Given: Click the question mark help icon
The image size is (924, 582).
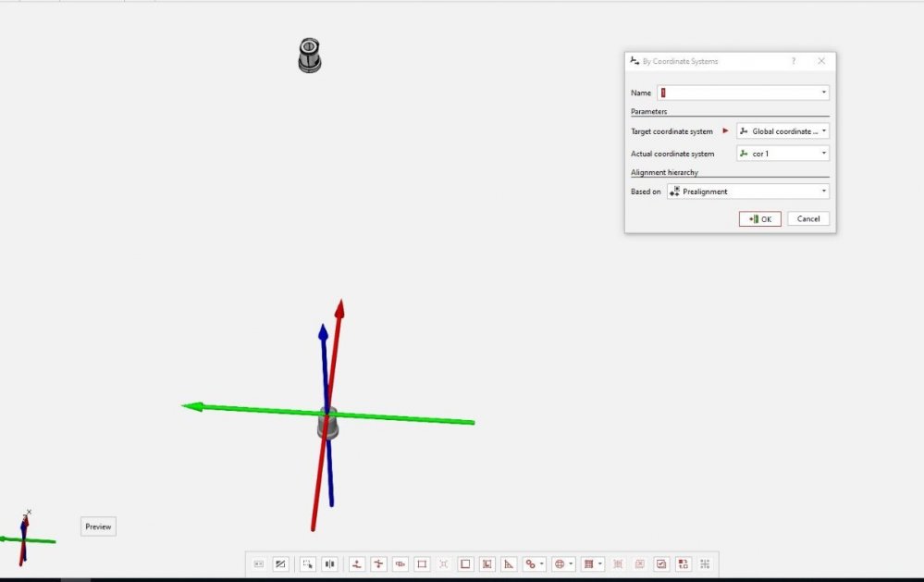Looking at the screenshot, I should (793, 61).
